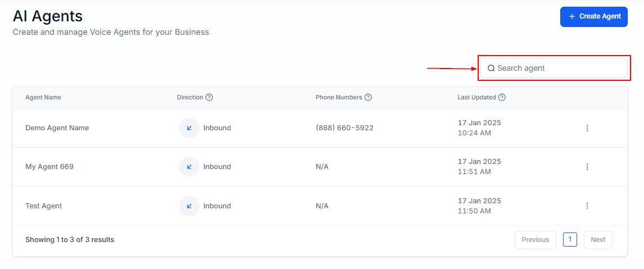Click Showing 1 to 3 of 3 results

click(70, 239)
